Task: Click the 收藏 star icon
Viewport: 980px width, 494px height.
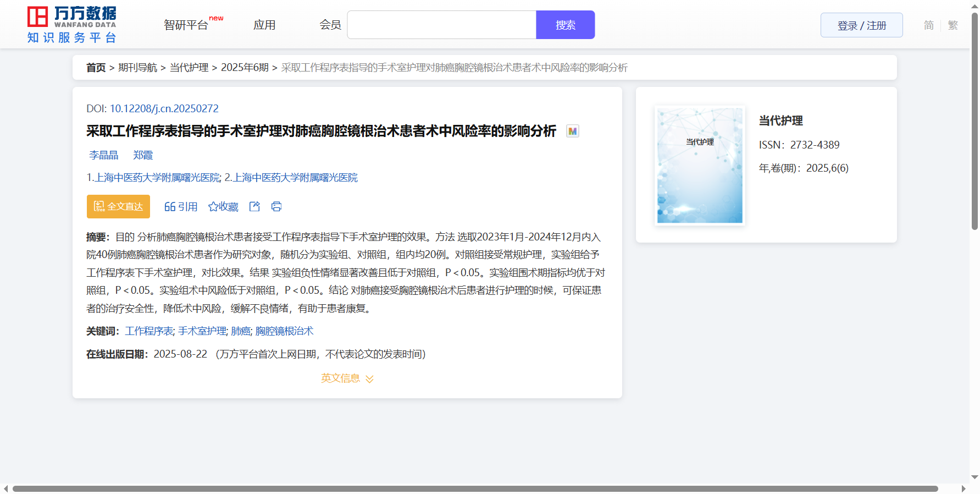Action: [213, 207]
